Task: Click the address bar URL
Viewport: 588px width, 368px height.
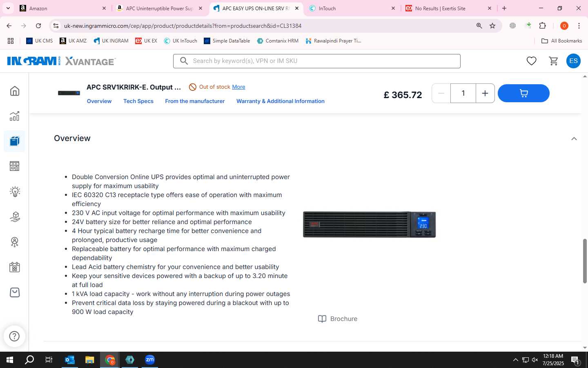Action: coord(183,26)
